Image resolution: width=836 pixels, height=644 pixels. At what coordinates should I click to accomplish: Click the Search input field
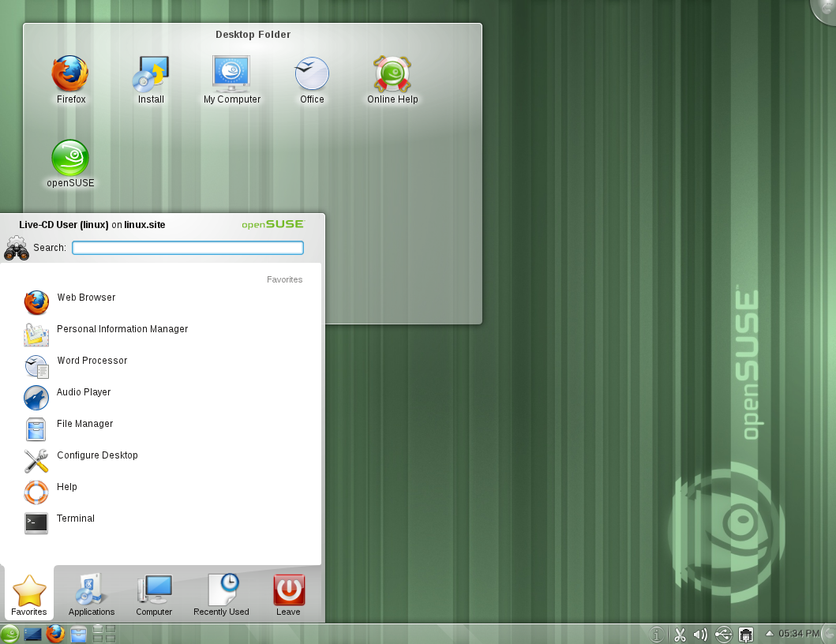[188, 248]
